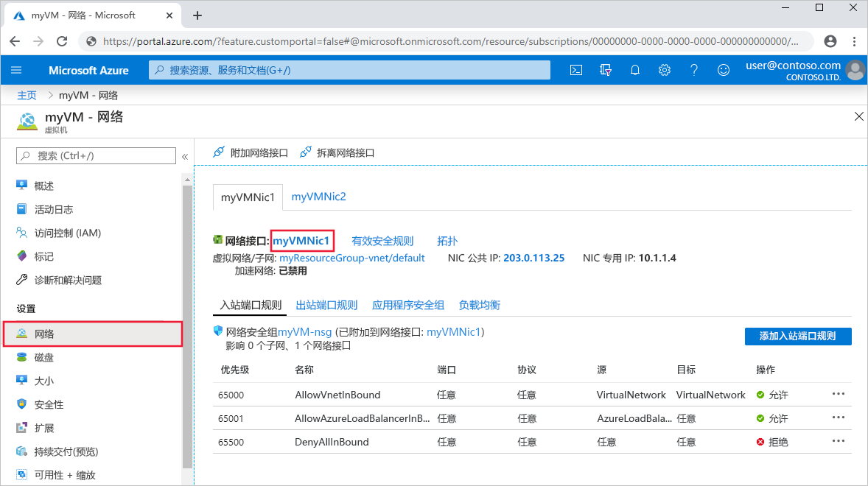Collapse the sidebar with the double chevron

click(x=185, y=156)
